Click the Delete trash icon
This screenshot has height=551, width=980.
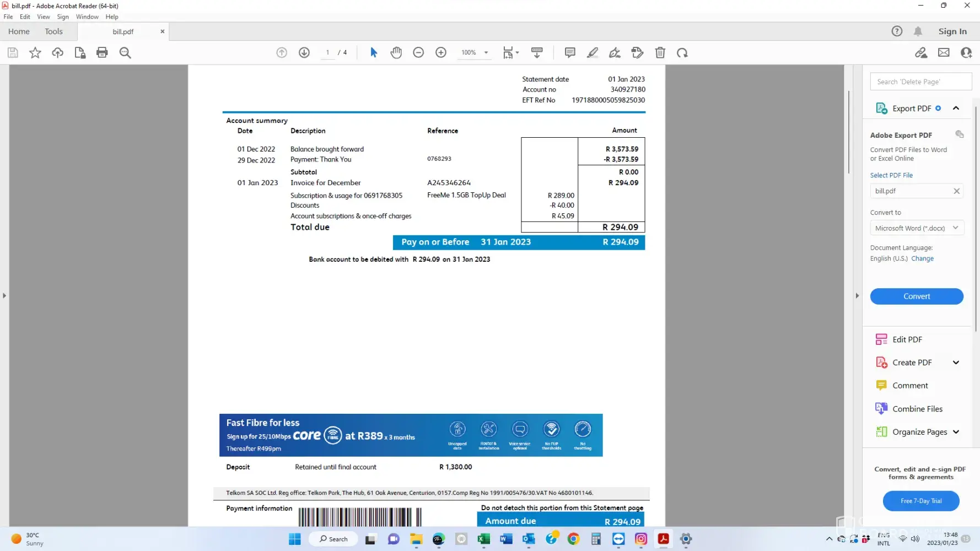click(660, 53)
